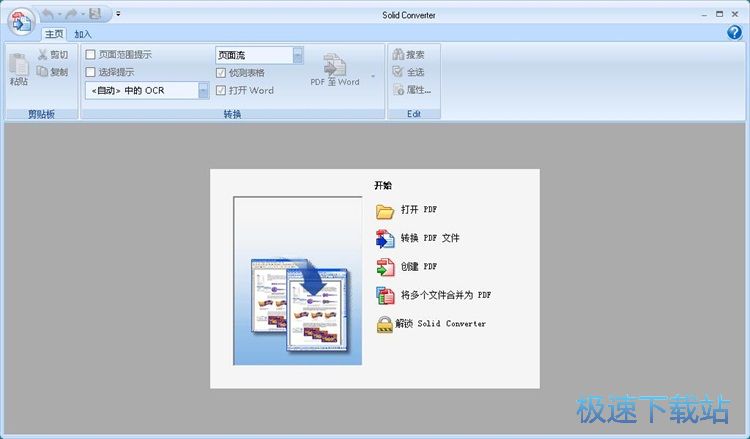750x439 pixels.
Task: Click the Redo arrow in quick access toolbar
Action: pyautogui.click(x=71, y=14)
